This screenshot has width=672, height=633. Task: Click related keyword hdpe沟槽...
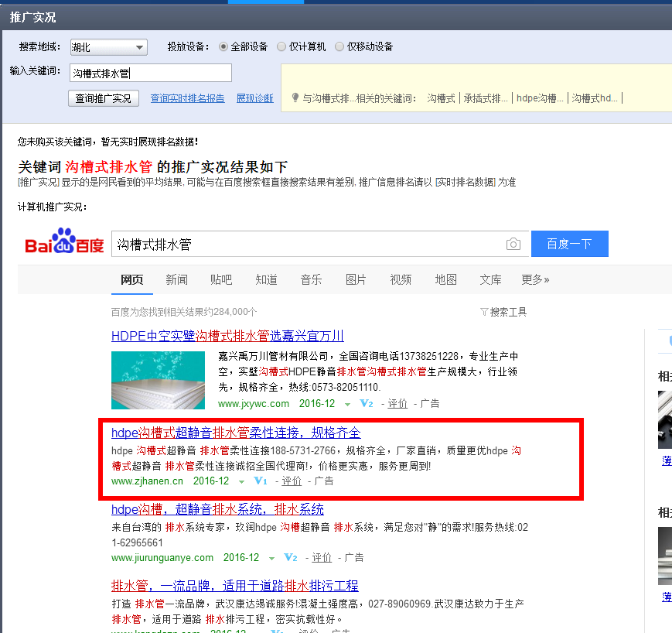click(540, 98)
